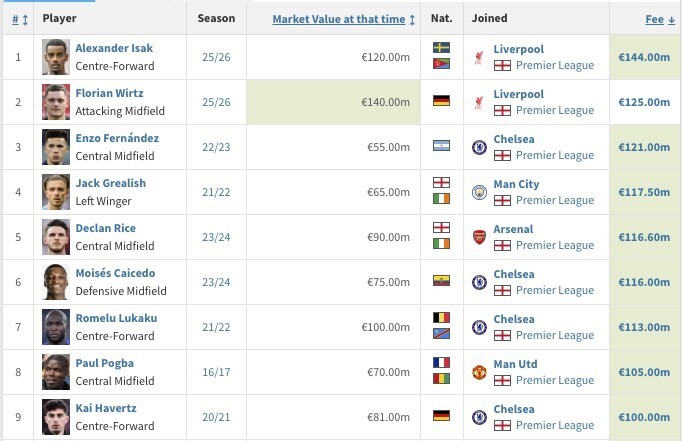The width and height of the screenshot is (682, 441).
Task: Click the Man City club crest icon
Action: (x=479, y=192)
